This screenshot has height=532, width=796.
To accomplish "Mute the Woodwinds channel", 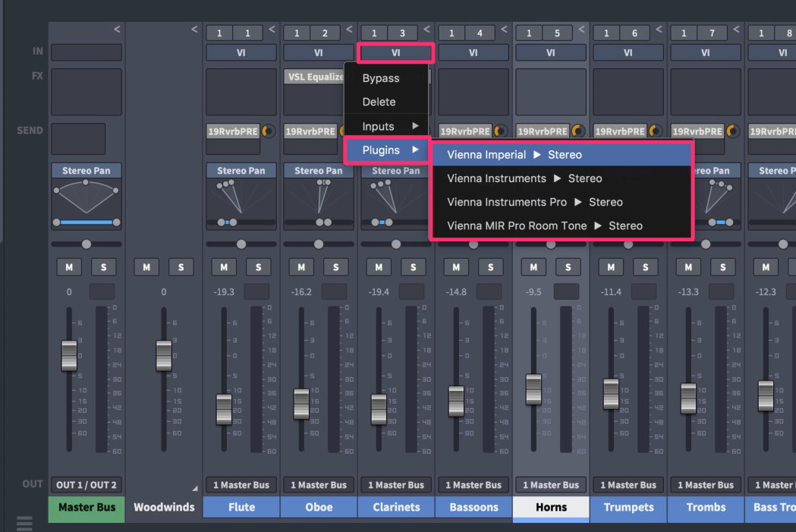I will coord(146,268).
